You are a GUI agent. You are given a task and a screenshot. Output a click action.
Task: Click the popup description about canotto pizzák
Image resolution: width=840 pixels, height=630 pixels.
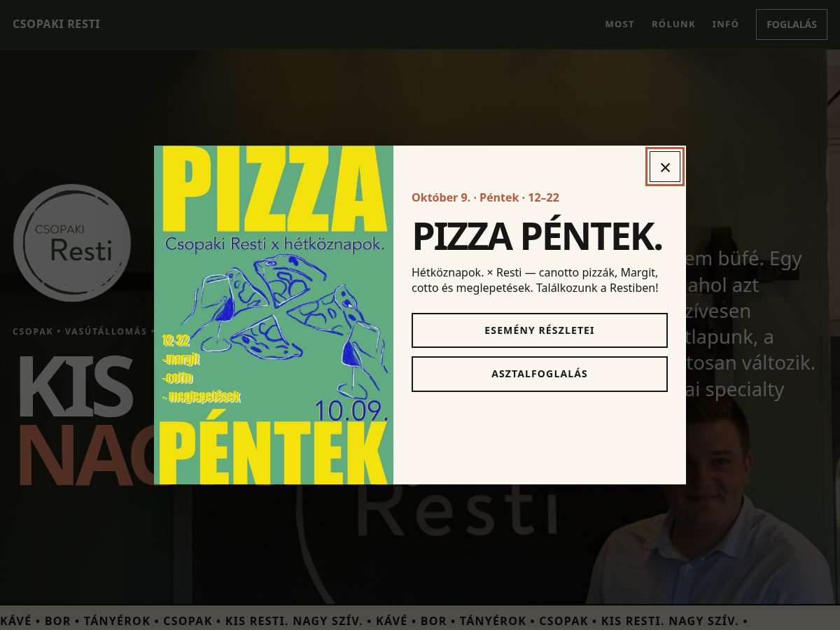(535, 280)
